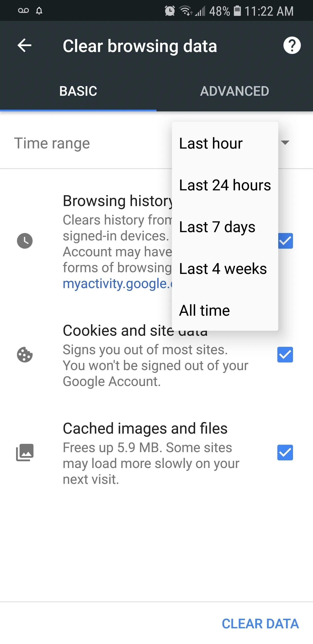Image resolution: width=313 pixels, height=644 pixels.
Task: Tap the notification bell status icon
Action: coord(39,11)
